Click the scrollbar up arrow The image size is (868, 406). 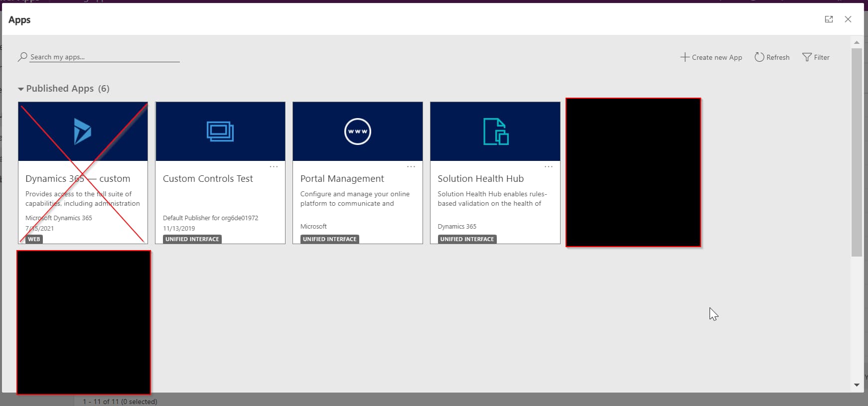pos(857,42)
